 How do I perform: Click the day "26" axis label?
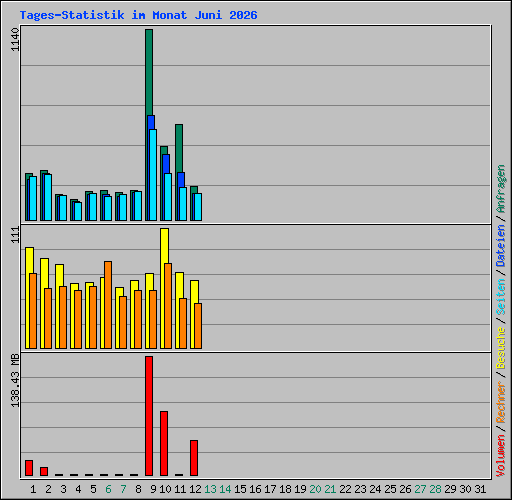tap(405, 489)
